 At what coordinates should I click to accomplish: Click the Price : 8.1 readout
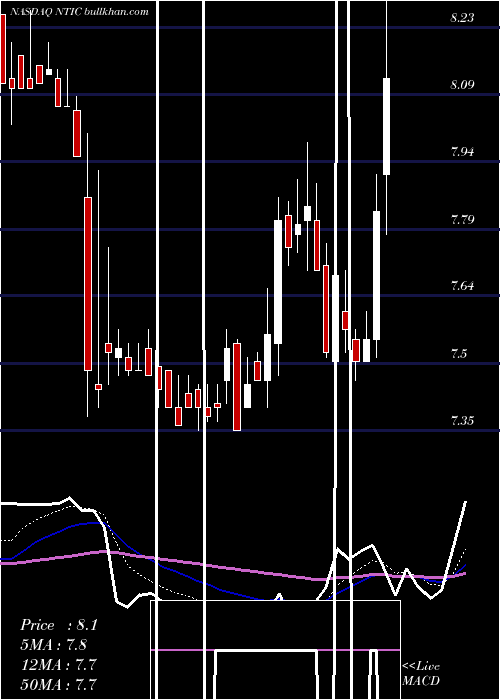click(58, 625)
